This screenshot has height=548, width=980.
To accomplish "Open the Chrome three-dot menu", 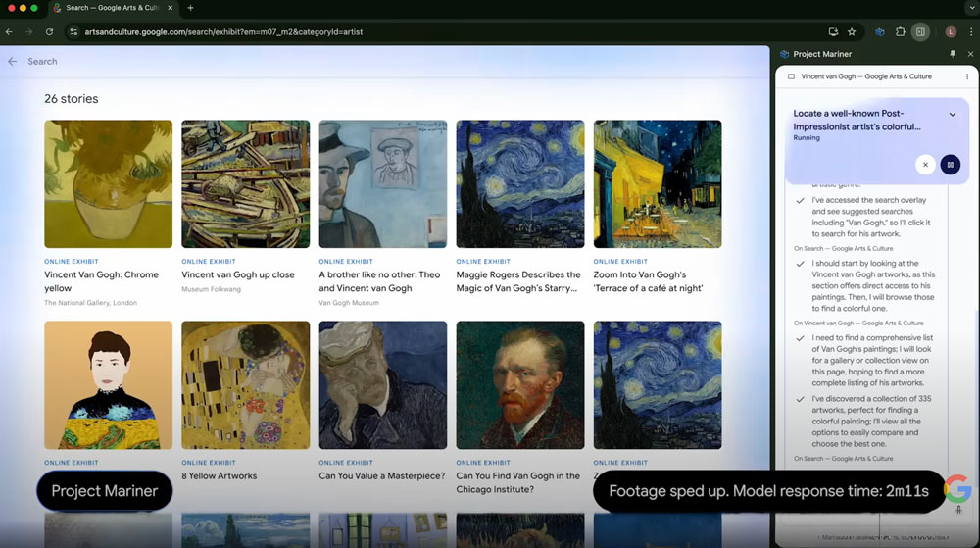I will click(970, 32).
